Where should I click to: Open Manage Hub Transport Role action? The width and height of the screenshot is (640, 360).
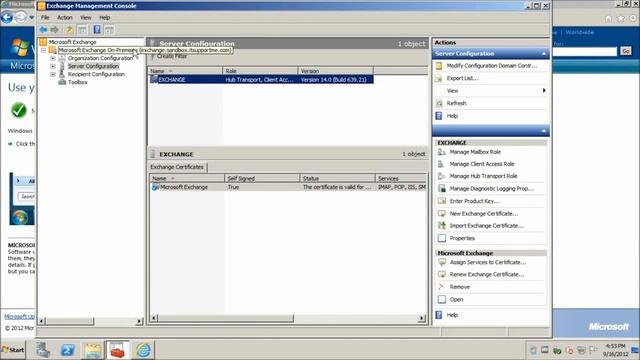pos(483,176)
